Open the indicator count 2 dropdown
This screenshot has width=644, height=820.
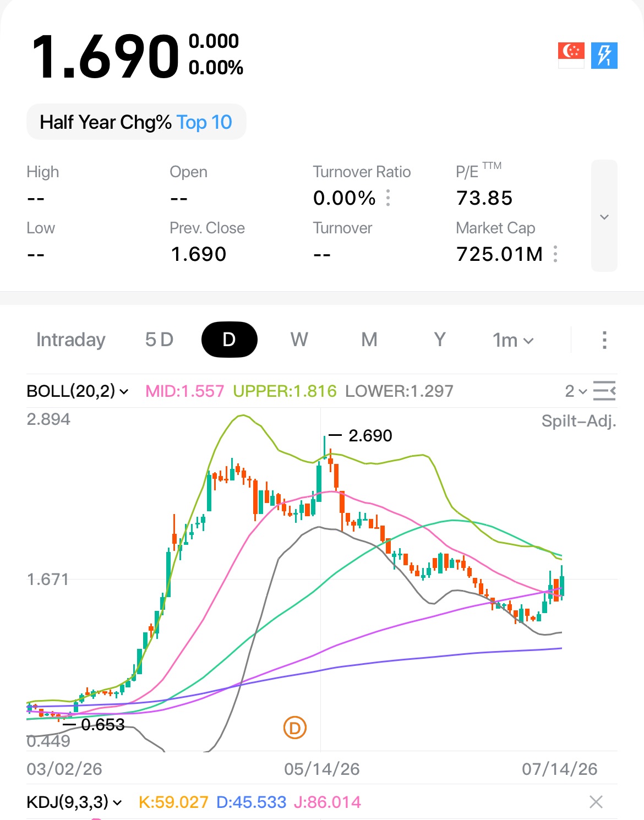coord(576,391)
